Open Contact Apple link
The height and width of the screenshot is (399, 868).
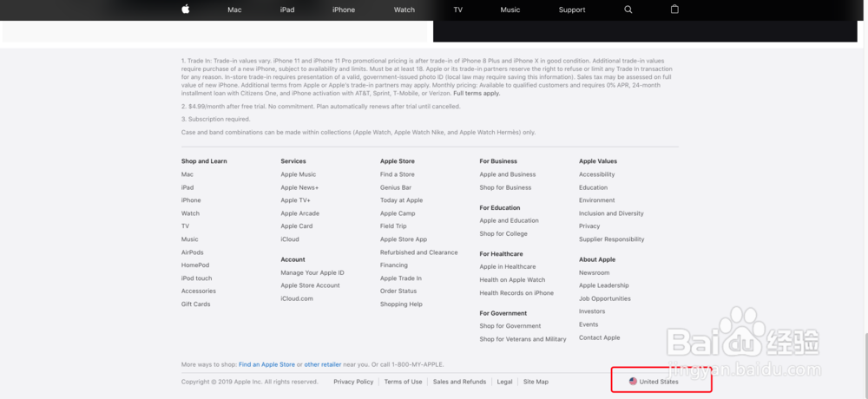(x=600, y=337)
